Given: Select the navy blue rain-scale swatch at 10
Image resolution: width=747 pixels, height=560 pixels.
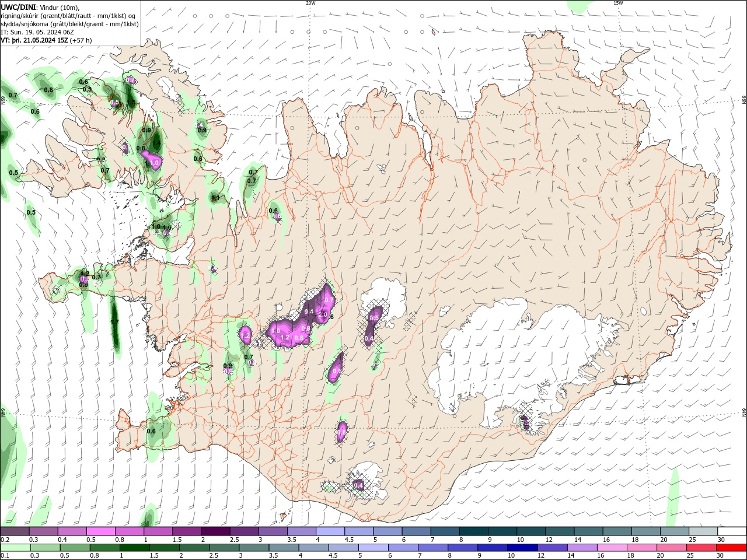Looking at the screenshot, I should [x=521, y=548].
